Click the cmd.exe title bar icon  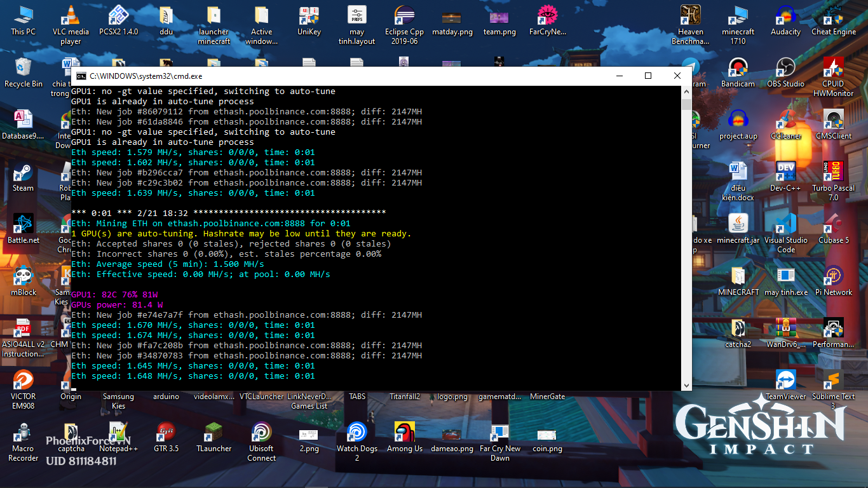pyautogui.click(x=81, y=76)
